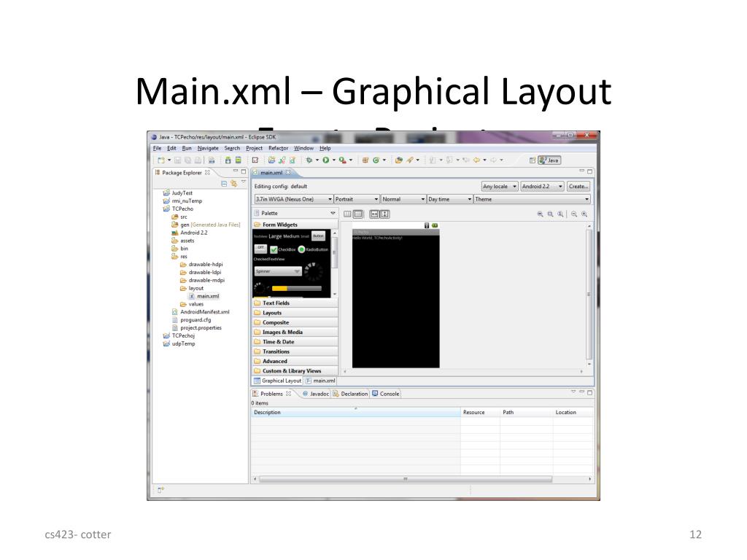The image size is (747, 560).
Task: Switch to the Console tab
Action: pos(386,394)
